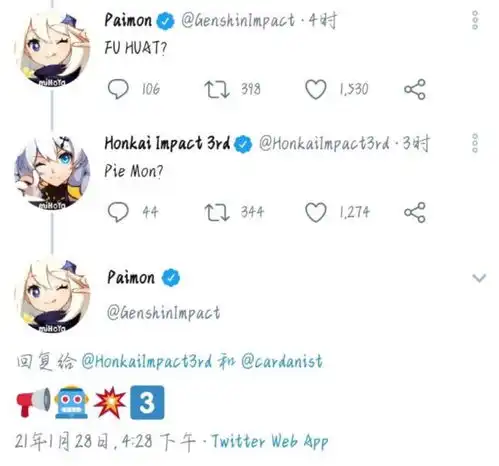Reply to the Pie Mon tweet
The width and height of the screenshot is (499, 466).
118,212
